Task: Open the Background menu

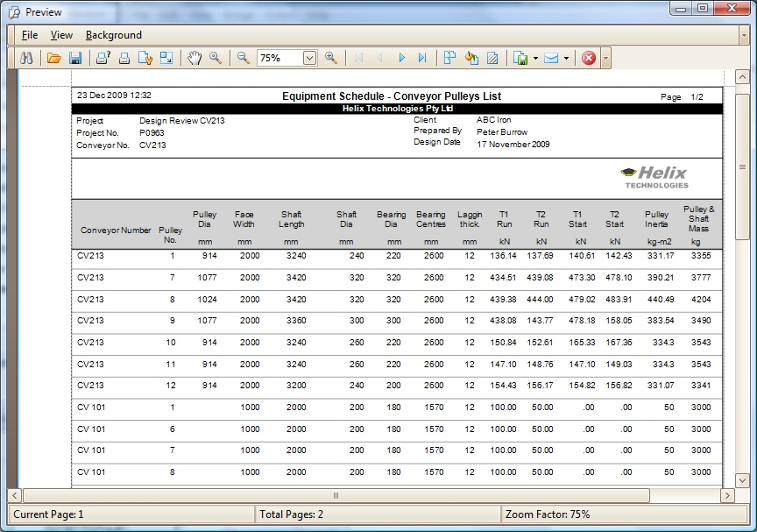Action: pyautogui.click(x=113, y=35)
